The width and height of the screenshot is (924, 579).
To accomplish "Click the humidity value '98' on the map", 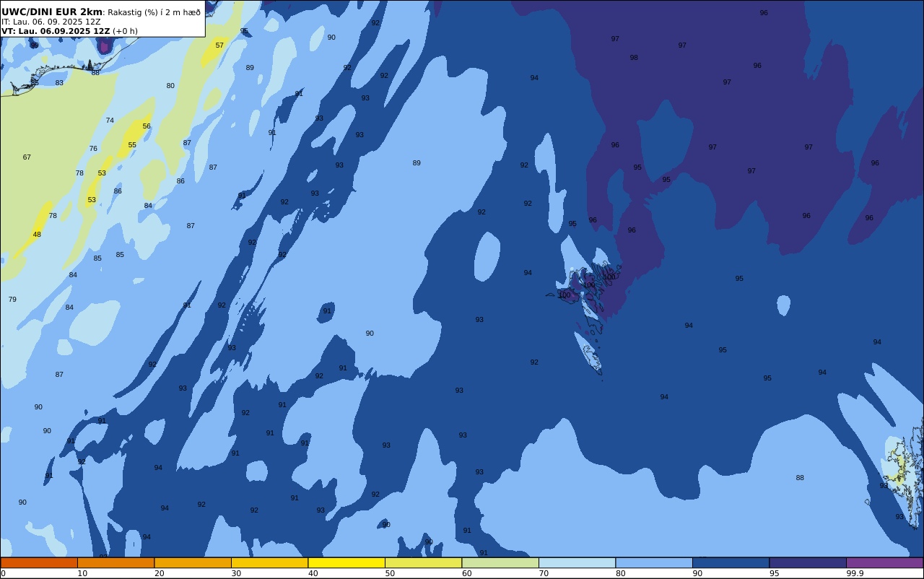I will pos(634,58).
